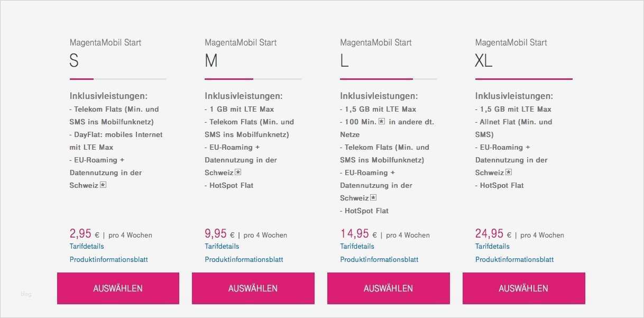Click AUSWÄHLEN for tariff XL
This screenshot has width=644, height=318.
[523, 288]
